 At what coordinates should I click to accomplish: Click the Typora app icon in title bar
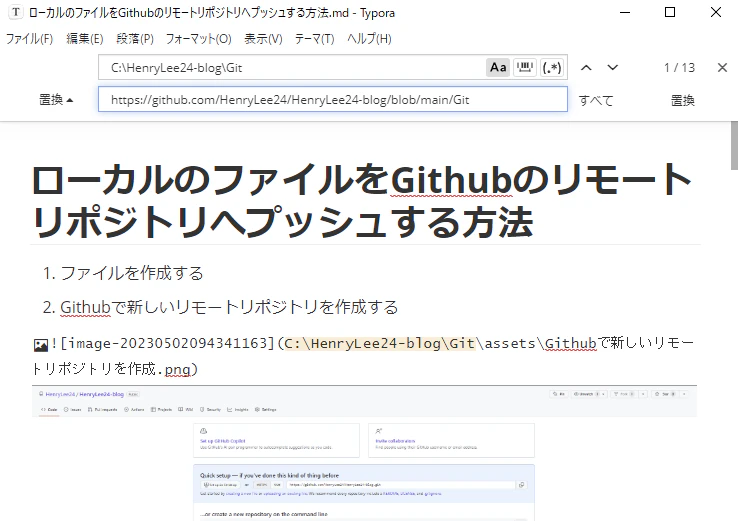pyautogui.click(x=16, y=12)
